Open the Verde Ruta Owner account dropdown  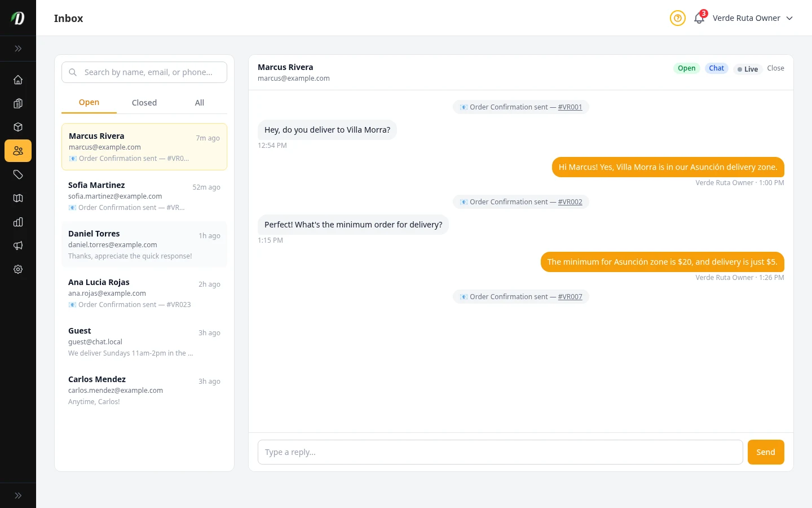pos(752,18)
